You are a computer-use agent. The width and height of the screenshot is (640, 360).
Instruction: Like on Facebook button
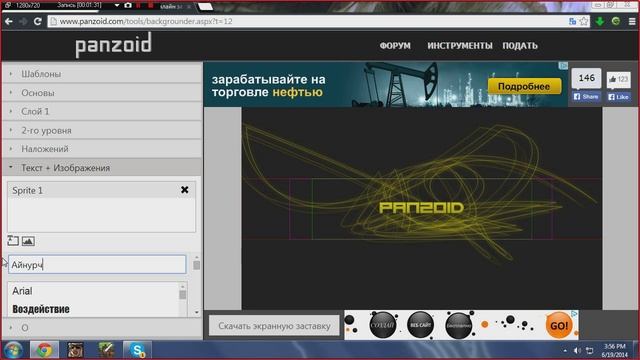point(618,97)
